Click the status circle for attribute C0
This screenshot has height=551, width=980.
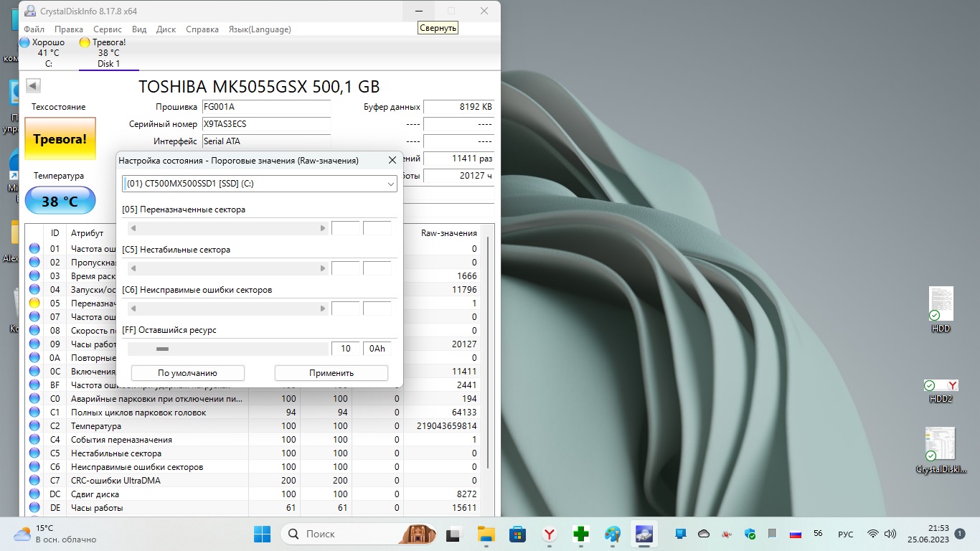tap(34, 399)
